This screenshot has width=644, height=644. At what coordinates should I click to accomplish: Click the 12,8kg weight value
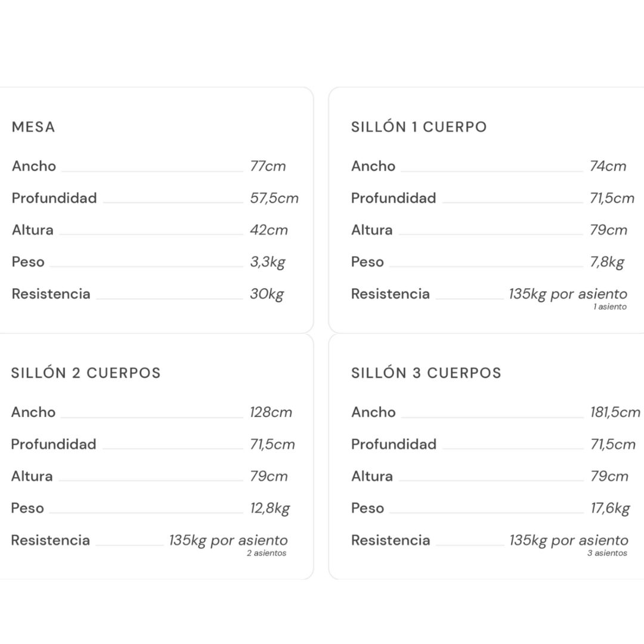point(270,509)
